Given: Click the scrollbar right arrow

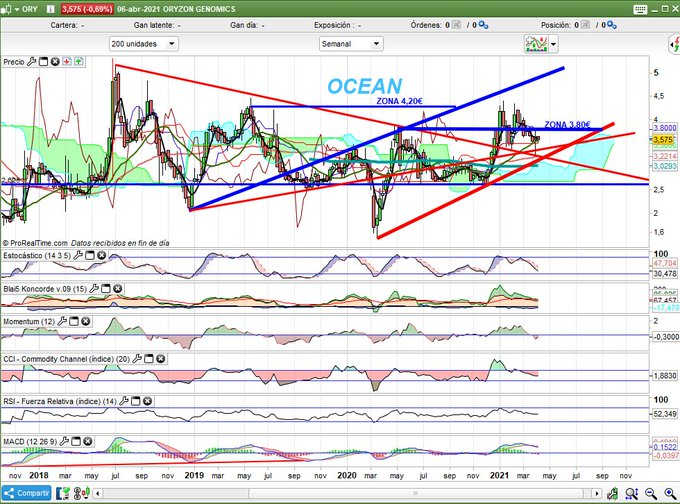Looking at the screenshot, I should coord(597,493).
